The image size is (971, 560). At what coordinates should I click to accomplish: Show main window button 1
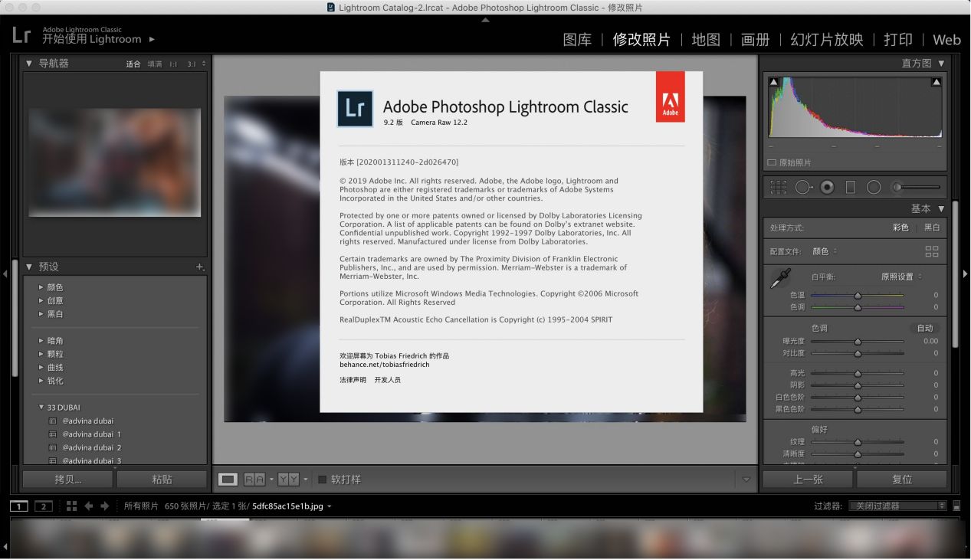19,506
